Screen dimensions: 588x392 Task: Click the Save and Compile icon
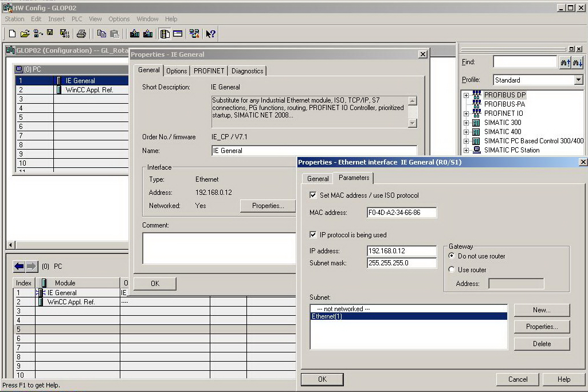[x=65, y=34]
